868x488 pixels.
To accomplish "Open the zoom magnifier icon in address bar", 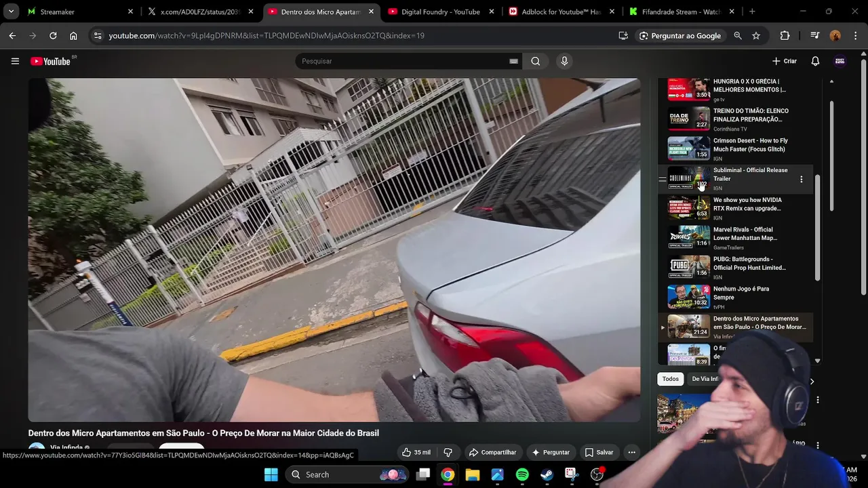I will 738,35.
